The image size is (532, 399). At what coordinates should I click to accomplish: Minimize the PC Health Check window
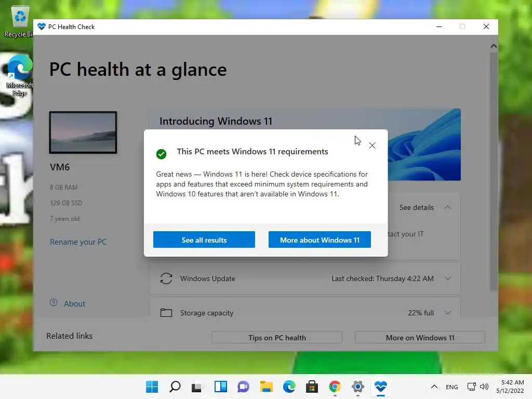[x=439, y=27]
